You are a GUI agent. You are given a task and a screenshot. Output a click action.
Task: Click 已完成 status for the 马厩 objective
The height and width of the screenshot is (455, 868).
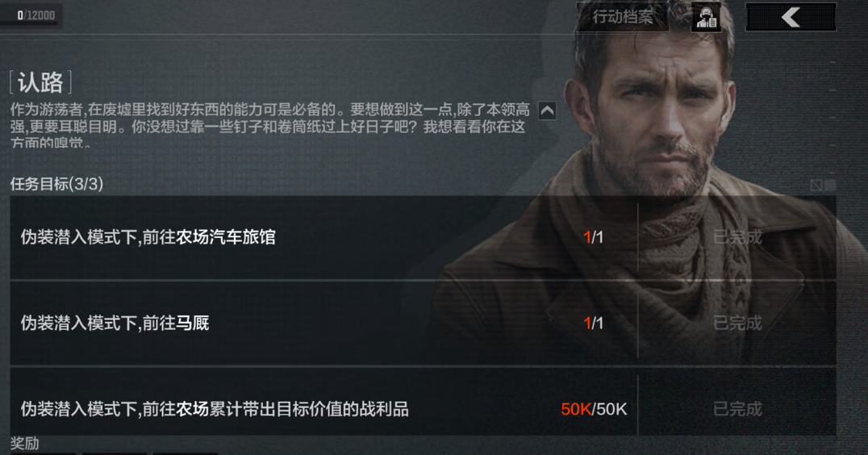coord(737,324)
